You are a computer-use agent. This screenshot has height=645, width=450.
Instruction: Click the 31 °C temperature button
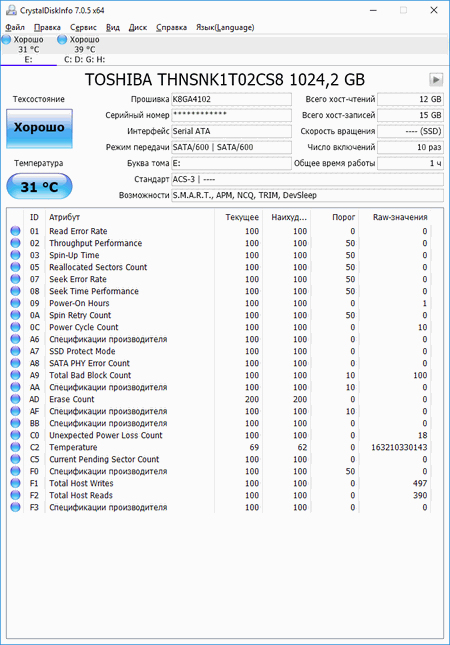39,187
